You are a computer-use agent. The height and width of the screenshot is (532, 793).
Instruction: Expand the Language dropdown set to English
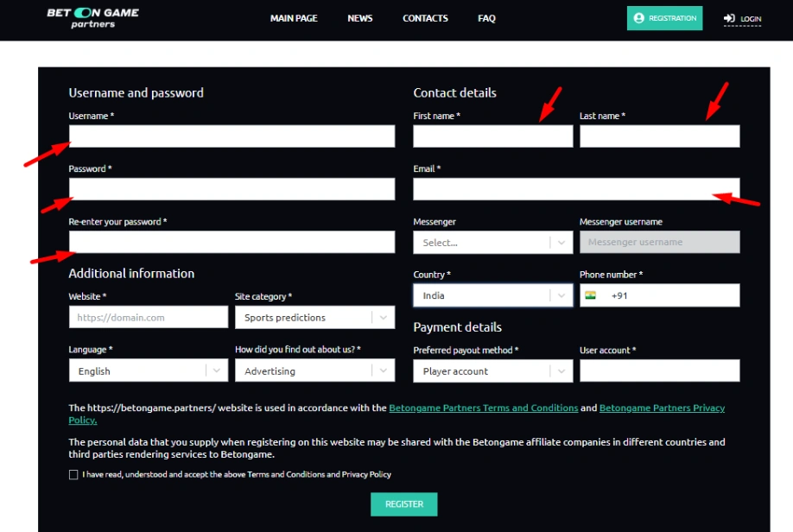[148, 371]
